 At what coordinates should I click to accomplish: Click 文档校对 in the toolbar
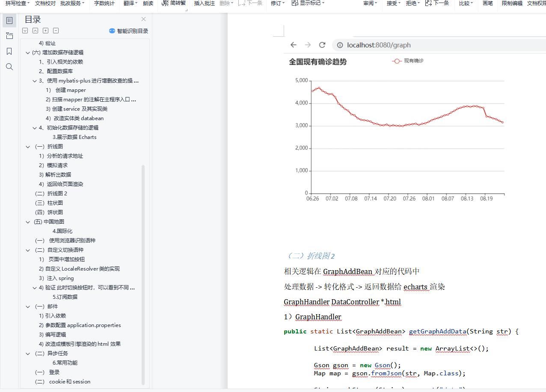[x=45, y=3]
